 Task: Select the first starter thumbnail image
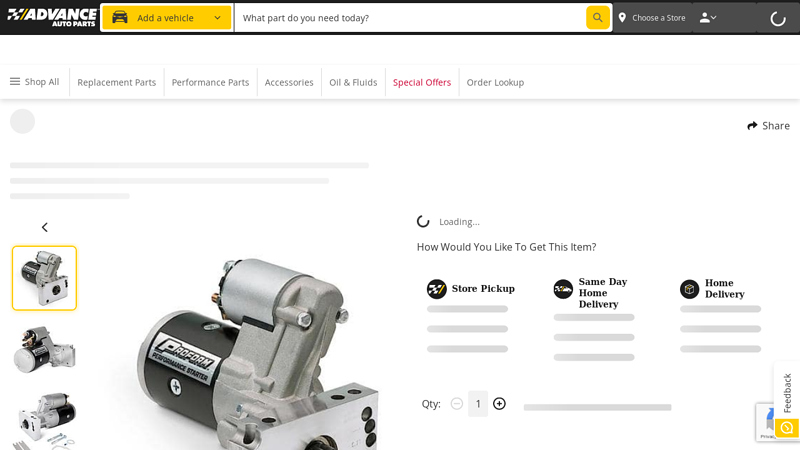(x=44, y=278)
